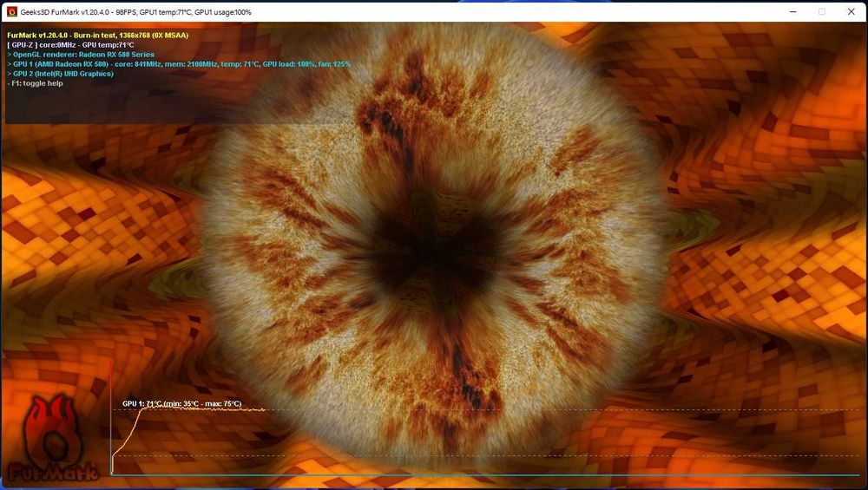Image resolution: width=868 pixels, height=490 pixels.
Task: Click the title text 'Geeks3D FurMark v1.20.4.0'
Action: pyautogui.click(x=65, y=12)
